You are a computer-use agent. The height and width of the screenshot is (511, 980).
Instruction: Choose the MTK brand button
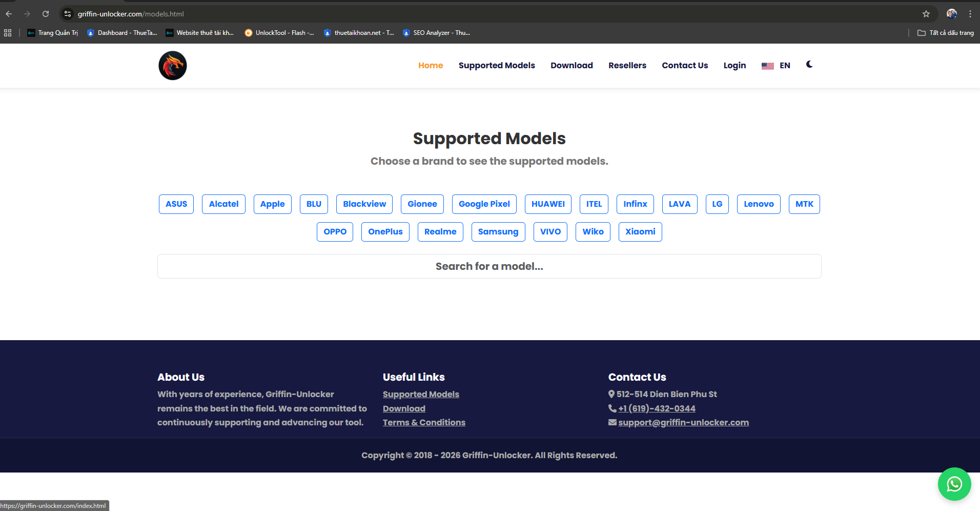tap(804, 204)
